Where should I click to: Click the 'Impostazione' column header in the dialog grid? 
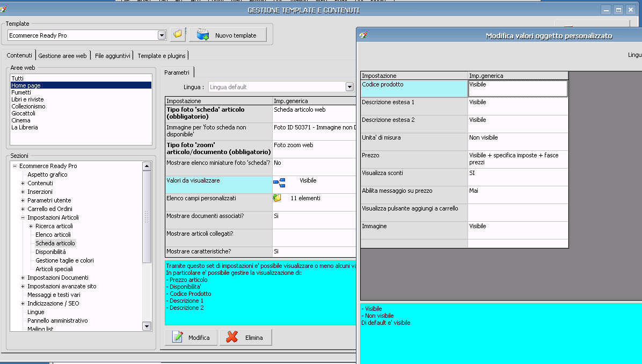coord(414,76)
